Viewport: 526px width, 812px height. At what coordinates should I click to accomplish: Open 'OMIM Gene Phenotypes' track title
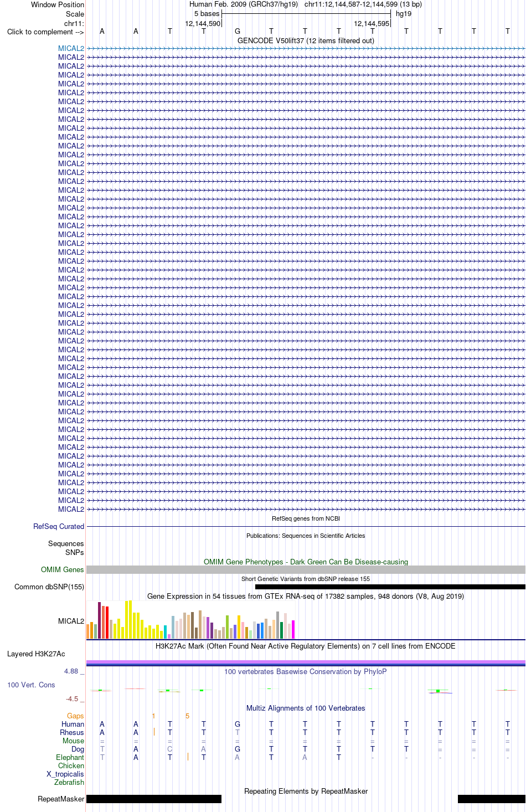click(306, 562)
